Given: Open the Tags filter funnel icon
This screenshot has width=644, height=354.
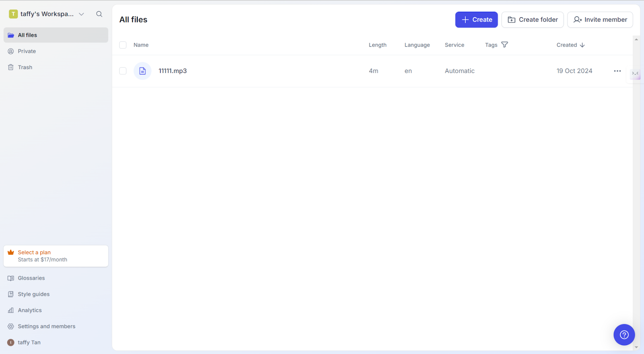Looking at the screenshot, I should pos(505,45).
